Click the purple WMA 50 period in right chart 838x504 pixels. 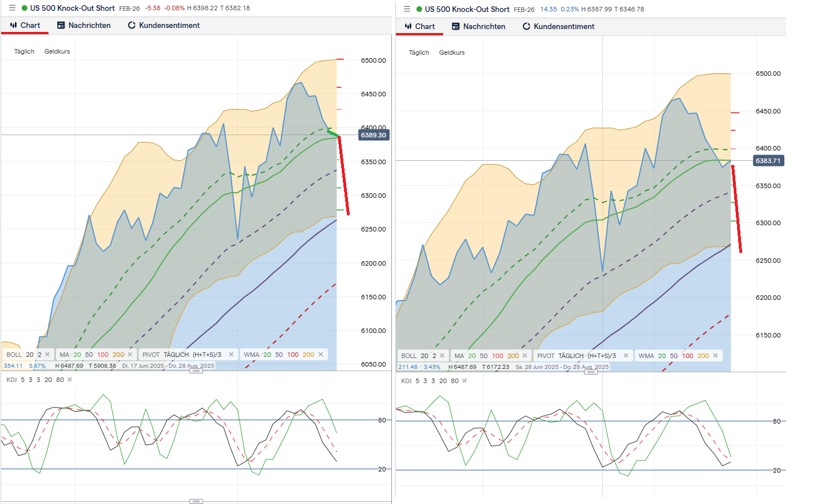[674, 356]
